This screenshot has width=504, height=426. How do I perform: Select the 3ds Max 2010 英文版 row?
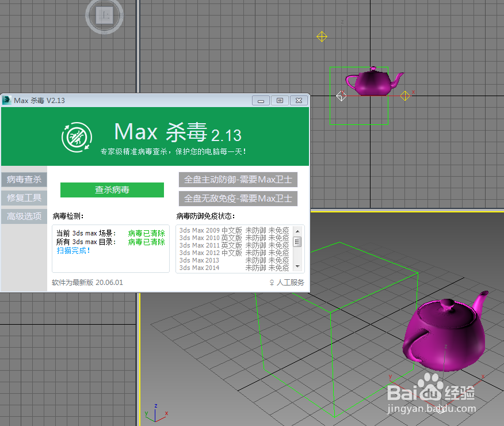234,238
